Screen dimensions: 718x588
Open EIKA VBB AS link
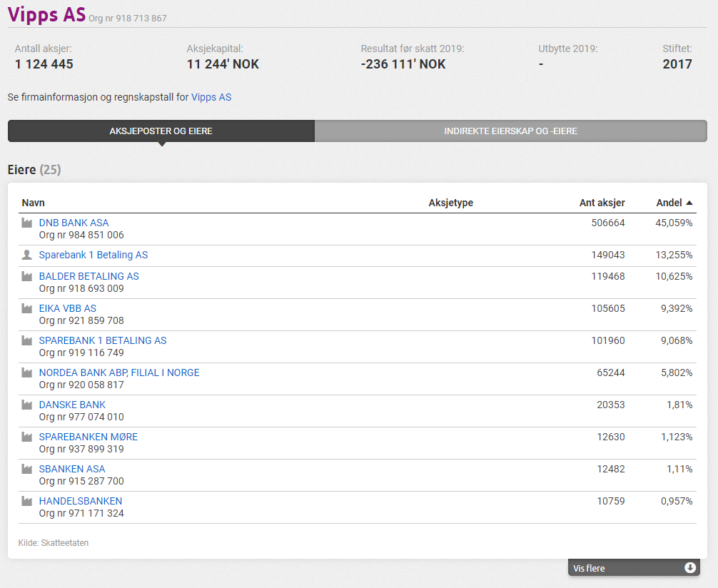point(68,309)
